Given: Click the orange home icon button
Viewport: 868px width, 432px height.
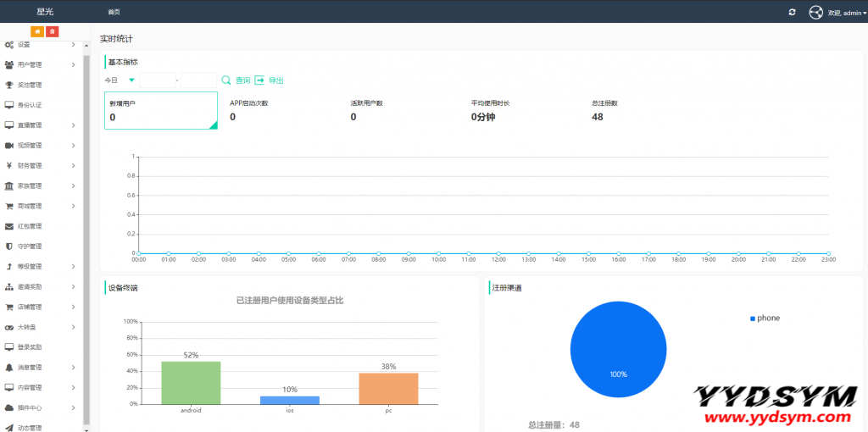Looking at the screenshot, I should [x=37, y=31].
